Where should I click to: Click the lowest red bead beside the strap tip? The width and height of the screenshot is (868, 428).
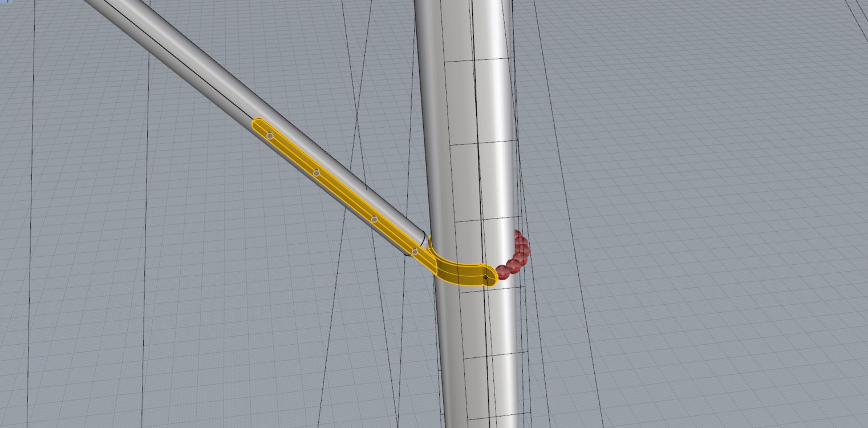pyautogui.click(x=502, y=272)
